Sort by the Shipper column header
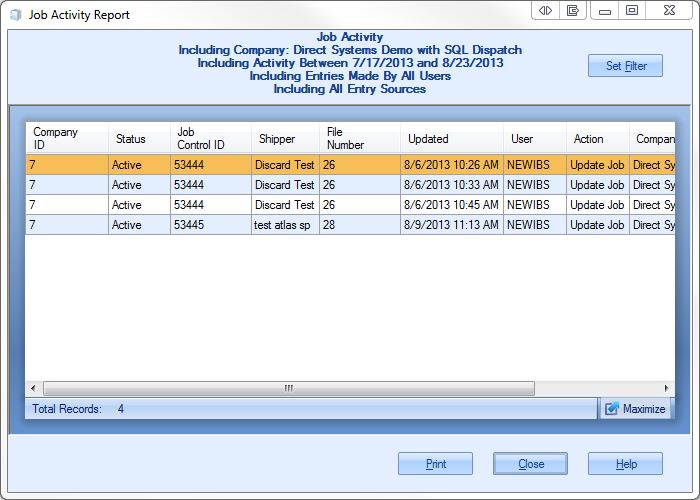The height and width of the screenshot is (500, 700). pos(285,139)
